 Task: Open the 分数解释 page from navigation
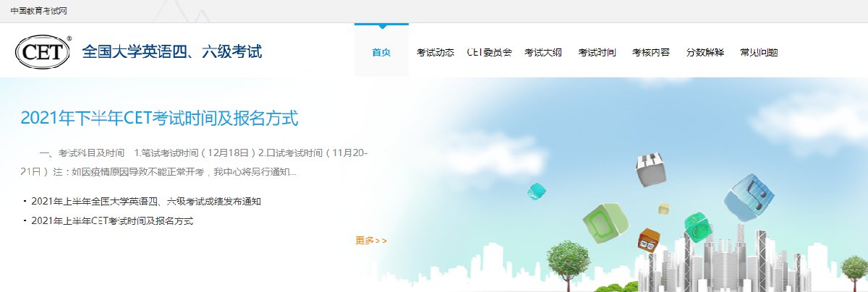(x=705, y=52)
